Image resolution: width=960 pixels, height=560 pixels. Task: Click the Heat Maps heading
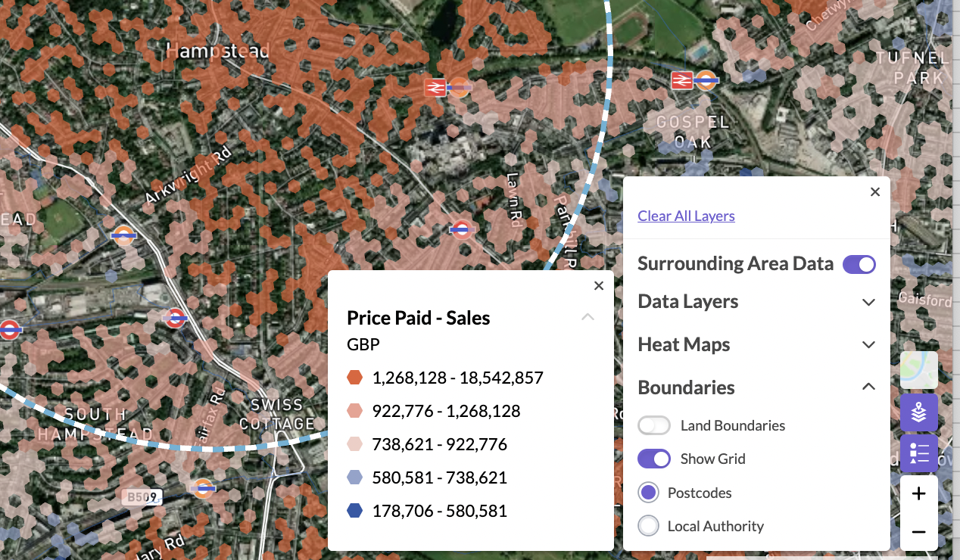point(684,345)
